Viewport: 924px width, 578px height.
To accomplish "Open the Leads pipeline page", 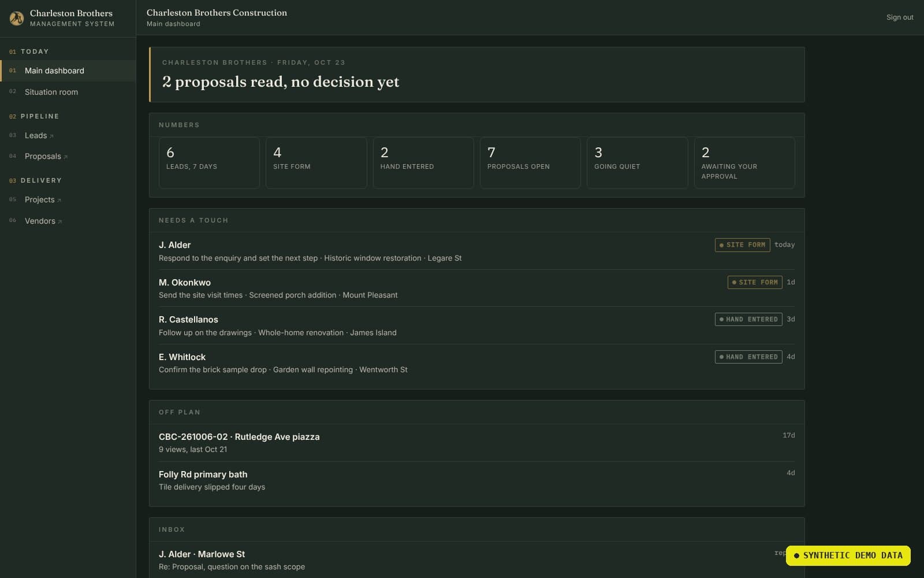I will point(68,135).
